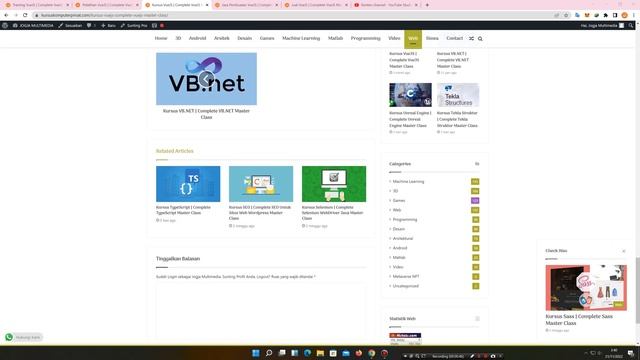Viewport: 640px width, 360px height.
Task: Open the VB.net slide image
Action: (206, 79)
